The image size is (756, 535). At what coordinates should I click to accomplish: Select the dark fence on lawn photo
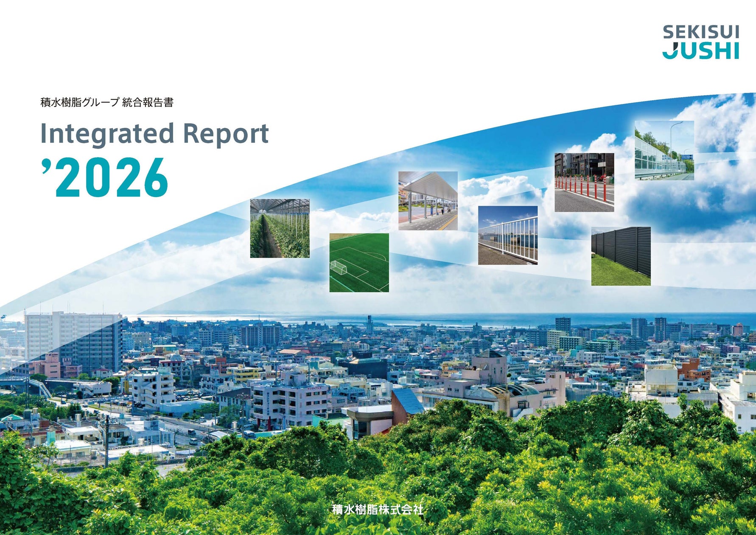pos(621,256)
